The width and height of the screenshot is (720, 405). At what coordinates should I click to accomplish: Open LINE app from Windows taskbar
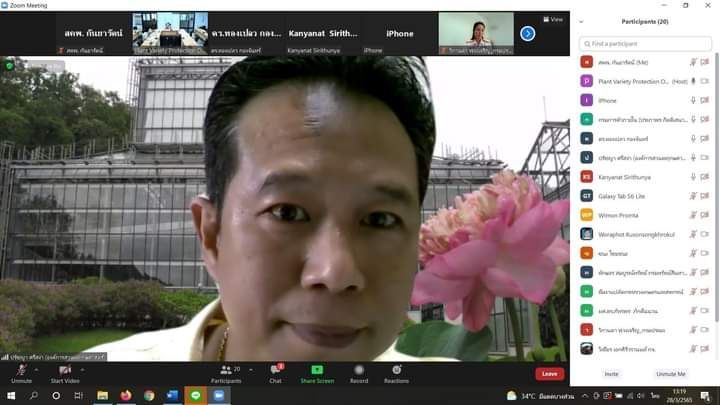pyautogui.click(x=195, y=396)
